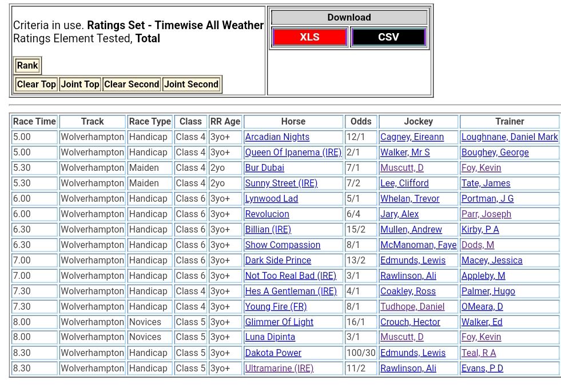Open Ultramarine (IRE) horse link
Viewport: 561px width, 392px height.
tap(279, 369)
